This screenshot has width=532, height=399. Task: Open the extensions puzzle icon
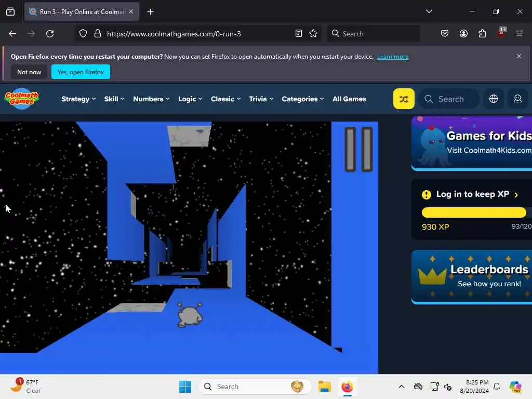point(482,34)
